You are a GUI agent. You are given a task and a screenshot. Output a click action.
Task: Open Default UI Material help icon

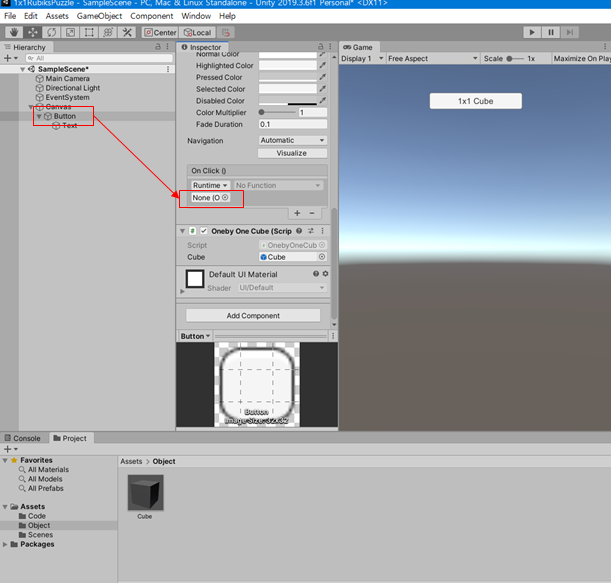pyautogui.click(x=316, y=274)
